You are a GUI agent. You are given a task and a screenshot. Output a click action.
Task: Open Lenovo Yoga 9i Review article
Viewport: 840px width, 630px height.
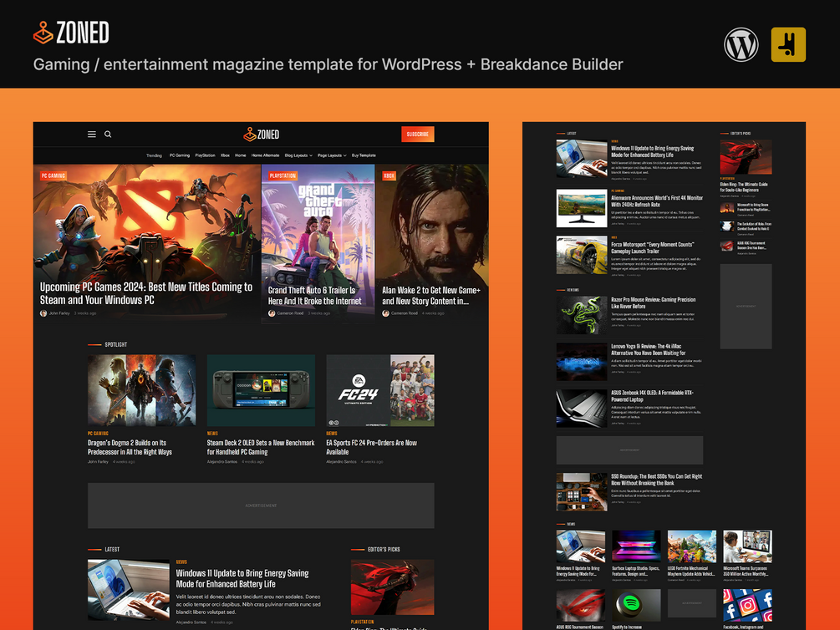[649, 350]
